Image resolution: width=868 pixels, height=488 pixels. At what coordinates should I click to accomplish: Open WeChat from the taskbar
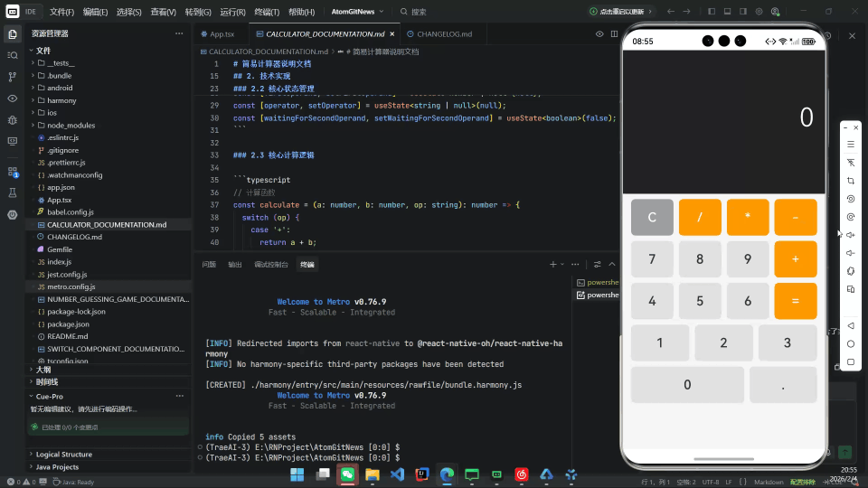(347, 474)
